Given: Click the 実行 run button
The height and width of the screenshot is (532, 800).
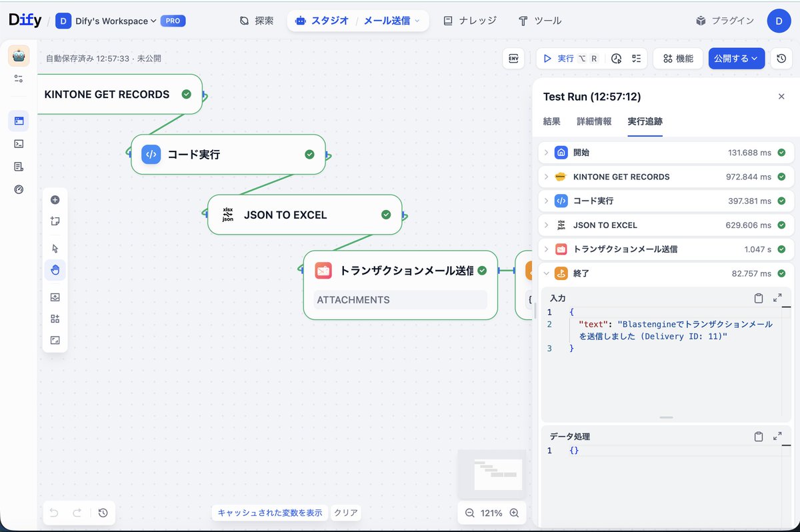Looking at the screenshot, I should [571, 59].
